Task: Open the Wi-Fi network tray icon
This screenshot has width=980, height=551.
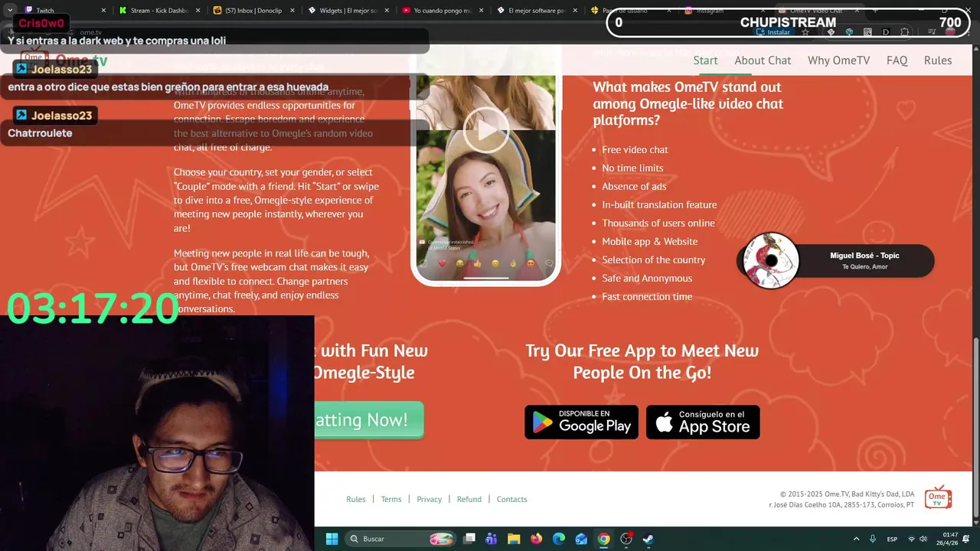Action: (911, 539)
